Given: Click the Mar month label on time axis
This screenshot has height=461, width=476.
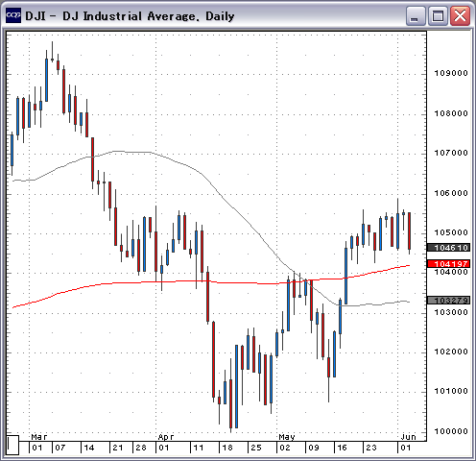Looking at the screenshot, I should tap(39, 437).
